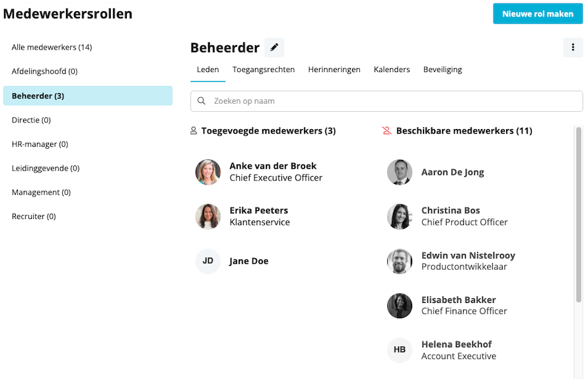Click Aaron De Jong's avatar
The height and width of the screenshot is (379, 588).
tap(400, 172)
